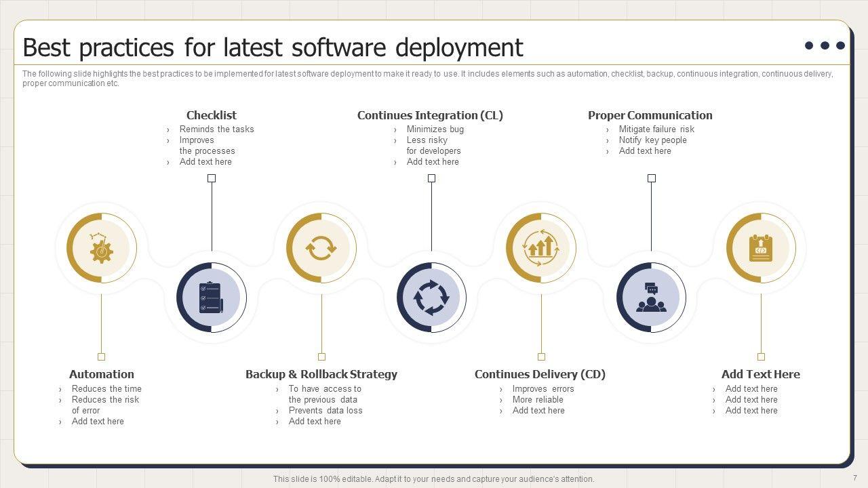Screen dimensions: 868x488
Task: Select the slide page number 7
Action: pyautogui.click(x=855, y=478)
